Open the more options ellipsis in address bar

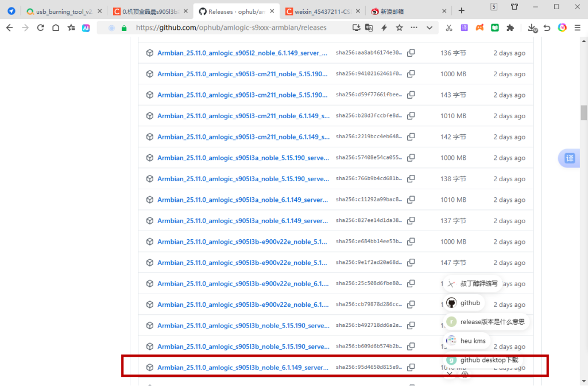(x=414, y=28)
